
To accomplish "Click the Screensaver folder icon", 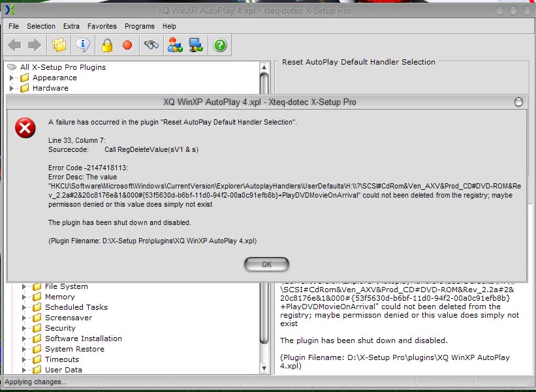I will click(x=37, y=318).
